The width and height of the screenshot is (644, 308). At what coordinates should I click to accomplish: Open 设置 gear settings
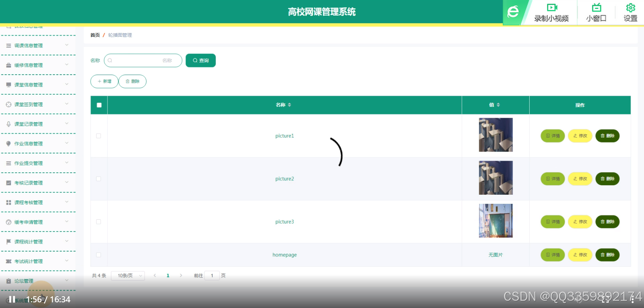[x=630, y=13]
